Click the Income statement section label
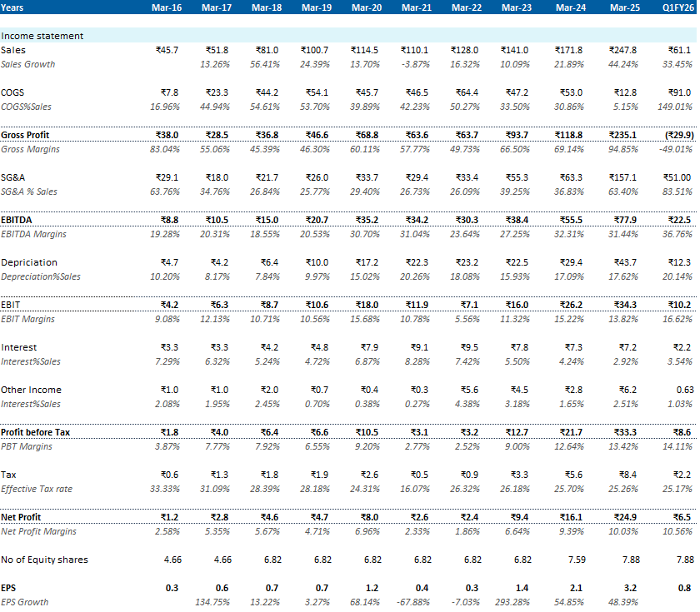The height and width of the screenshot is (612, 700). [42, 37]
